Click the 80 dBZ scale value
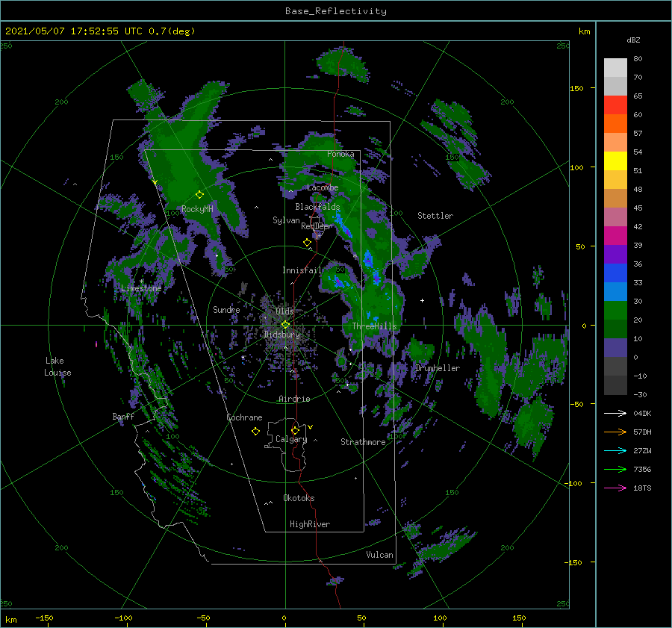672x628 pixels. pos(638,59)
